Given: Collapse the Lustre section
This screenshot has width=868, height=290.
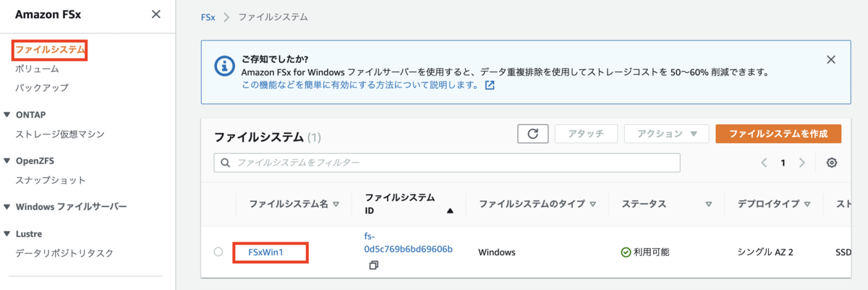Looking at the screenshot, I should pyautogui.click(x=7, y=234).
